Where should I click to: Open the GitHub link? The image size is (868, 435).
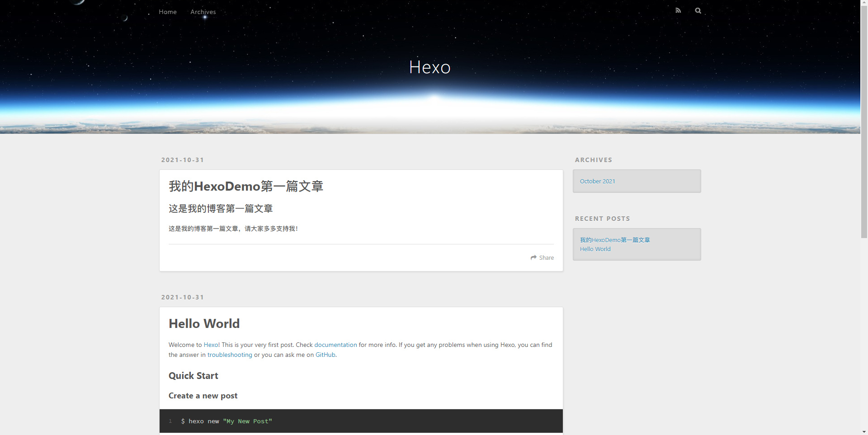point(325,355)
